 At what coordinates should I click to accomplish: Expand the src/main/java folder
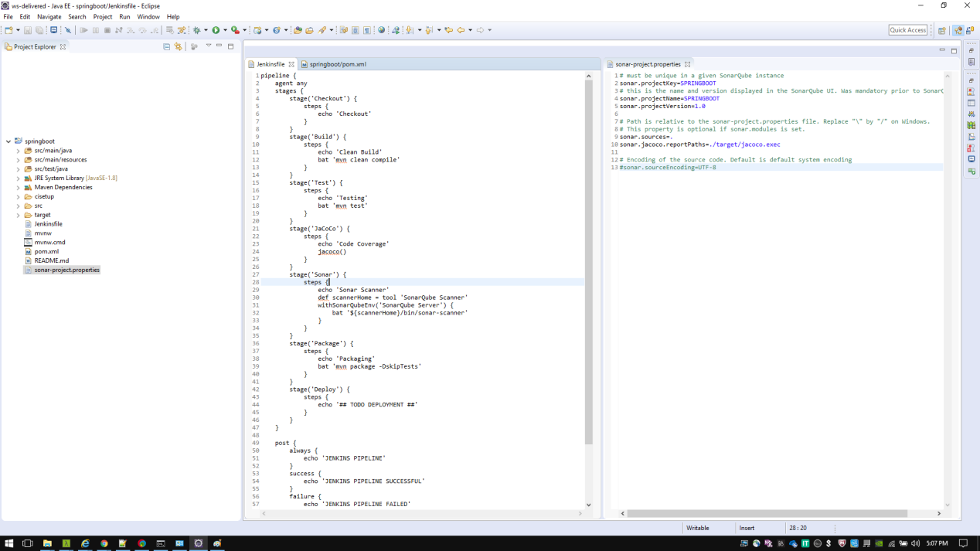(x=19, y=151)
